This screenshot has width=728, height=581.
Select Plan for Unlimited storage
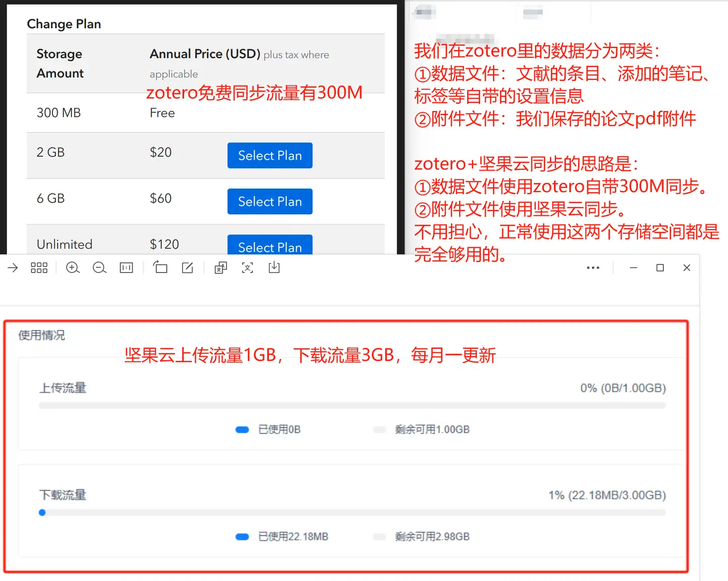coord(270,245)
